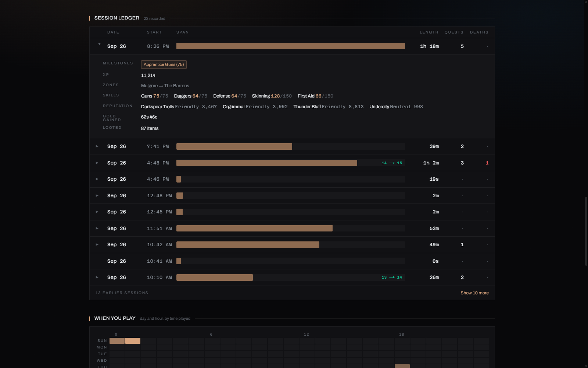Viewport: 588px width, 368px height.
Task: Click the WHEN YOU PLAY heading
Action: [x=115, y=318]
